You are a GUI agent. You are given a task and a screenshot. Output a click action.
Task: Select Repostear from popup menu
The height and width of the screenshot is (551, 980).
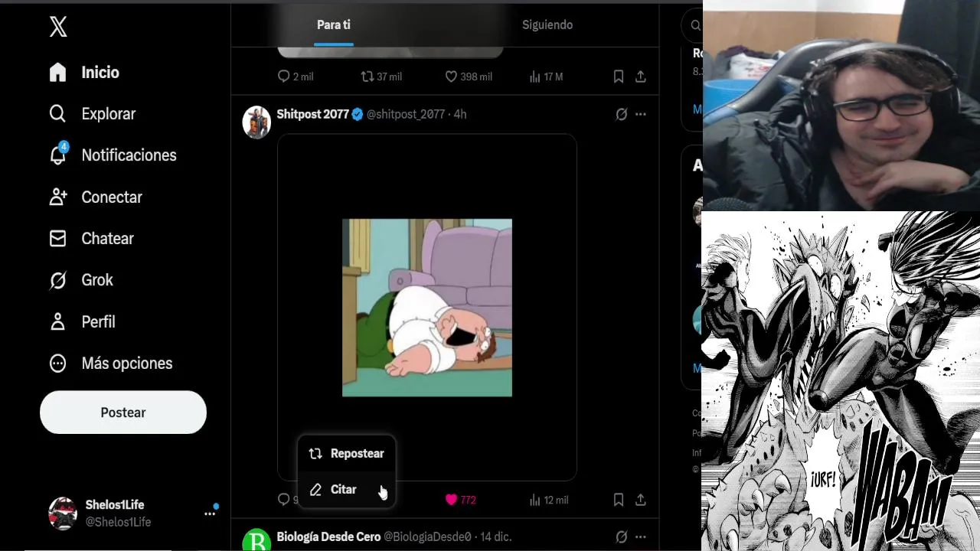[346, 453]
